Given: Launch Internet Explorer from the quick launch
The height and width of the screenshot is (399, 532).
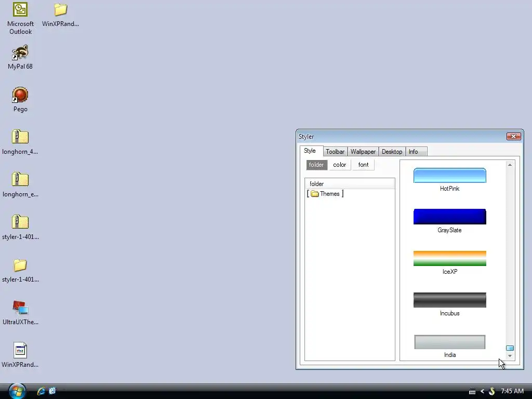Looking at the screenshot, I should [x=41, y=391].
